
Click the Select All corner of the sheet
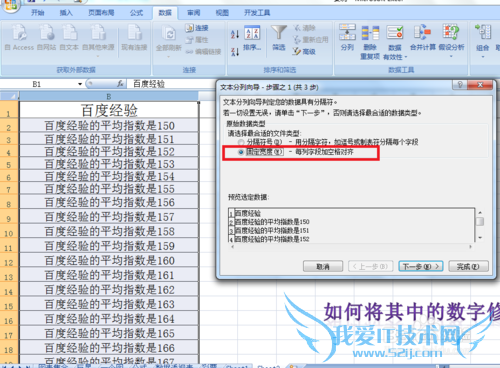point(9,97)
